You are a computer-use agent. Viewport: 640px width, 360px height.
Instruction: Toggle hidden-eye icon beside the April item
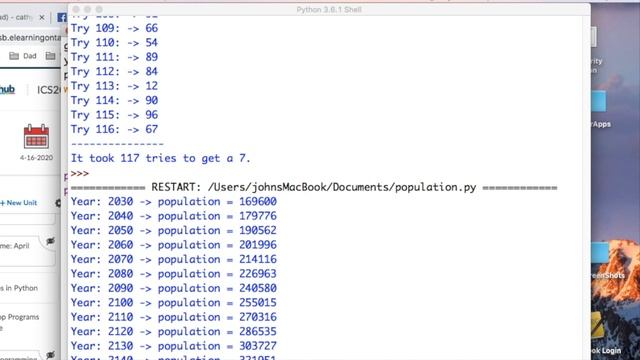(x=50, y=241)
